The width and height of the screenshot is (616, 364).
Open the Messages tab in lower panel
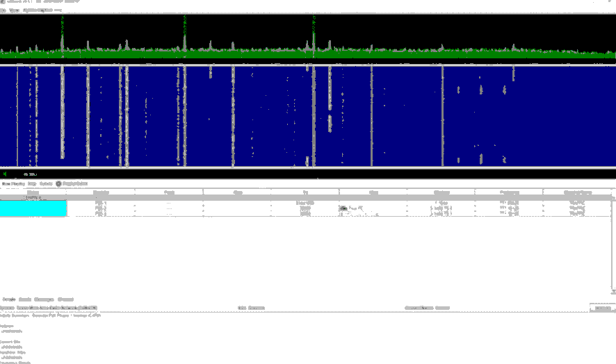44,299
